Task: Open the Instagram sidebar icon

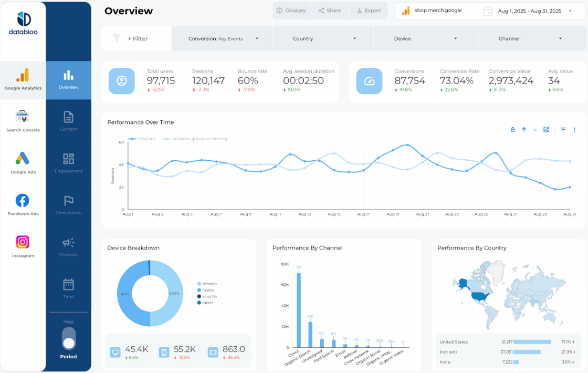Action: pyautogui.click(x=23, y=246)
